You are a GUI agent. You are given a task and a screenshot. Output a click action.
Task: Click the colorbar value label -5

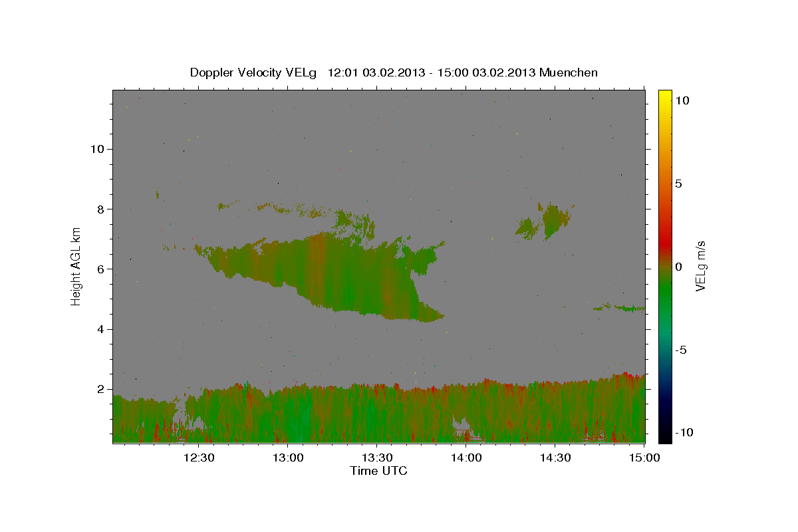pos(682,350)
